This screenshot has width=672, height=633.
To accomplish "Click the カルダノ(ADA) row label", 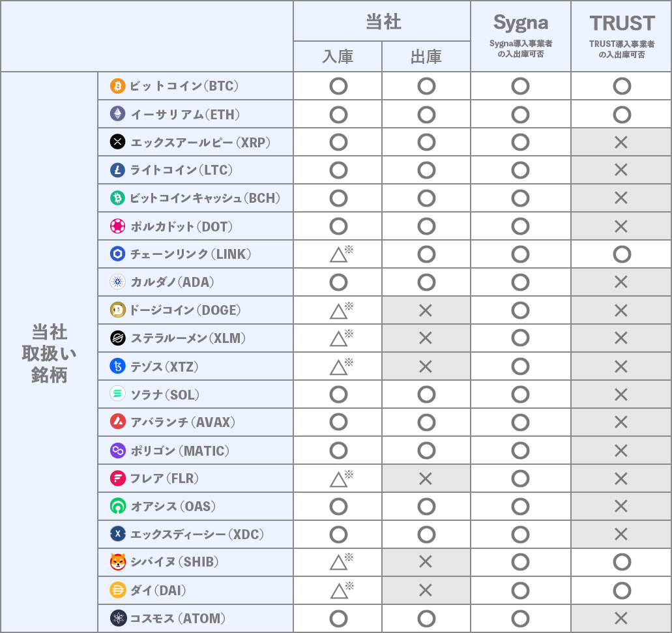I will point(172,282).
